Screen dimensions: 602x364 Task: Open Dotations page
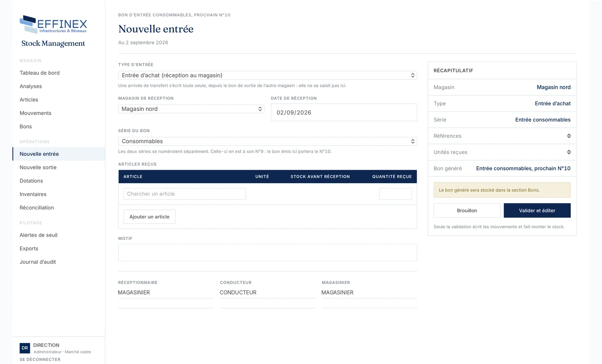(x=31, y=181)
